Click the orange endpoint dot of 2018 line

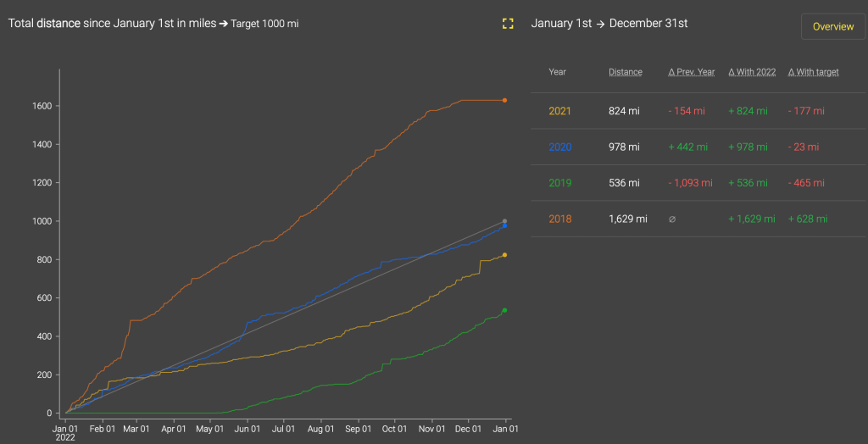504,100
